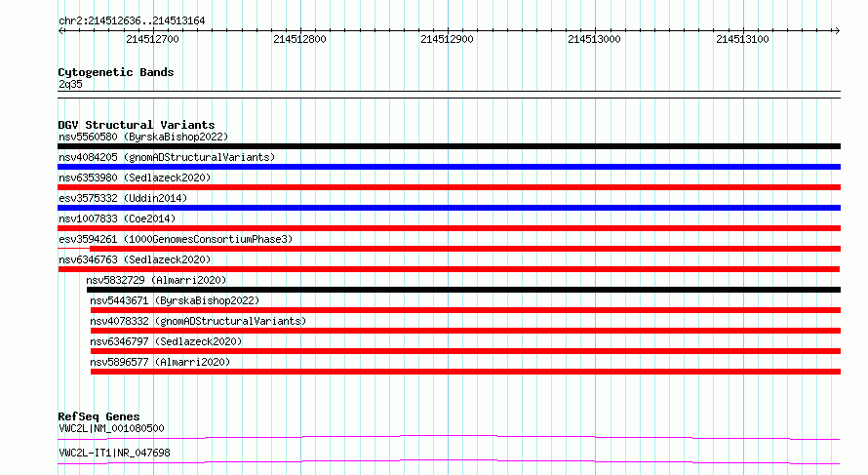868x475 pixels.
Task: Click nsv6346763 (Sedlazeck2020) label
Action: [135, 259]
